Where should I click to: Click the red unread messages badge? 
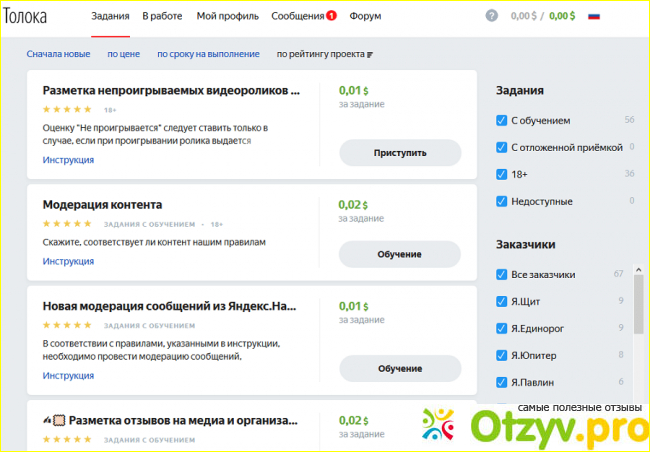[331, 17]
